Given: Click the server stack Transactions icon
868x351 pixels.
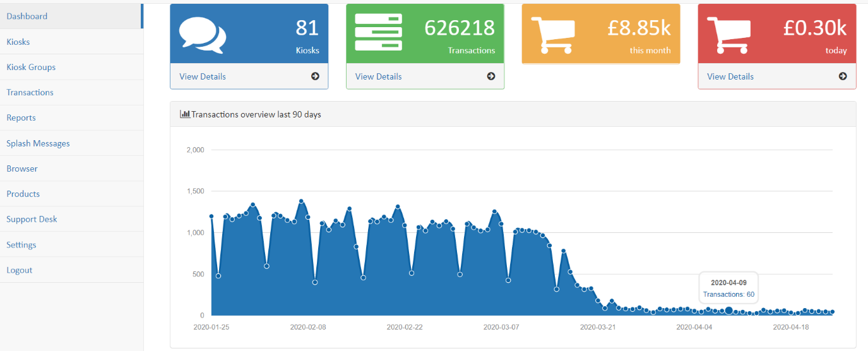Looking at the screenshot, I should tap(378, 33).
